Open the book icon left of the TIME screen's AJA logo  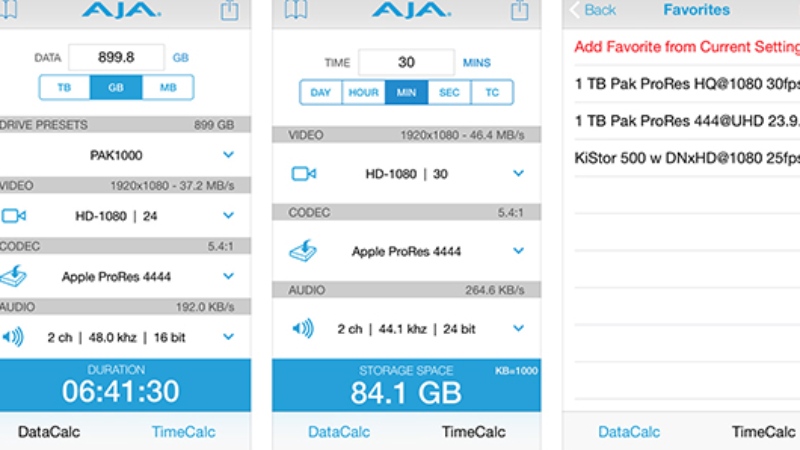click(294, 10)
